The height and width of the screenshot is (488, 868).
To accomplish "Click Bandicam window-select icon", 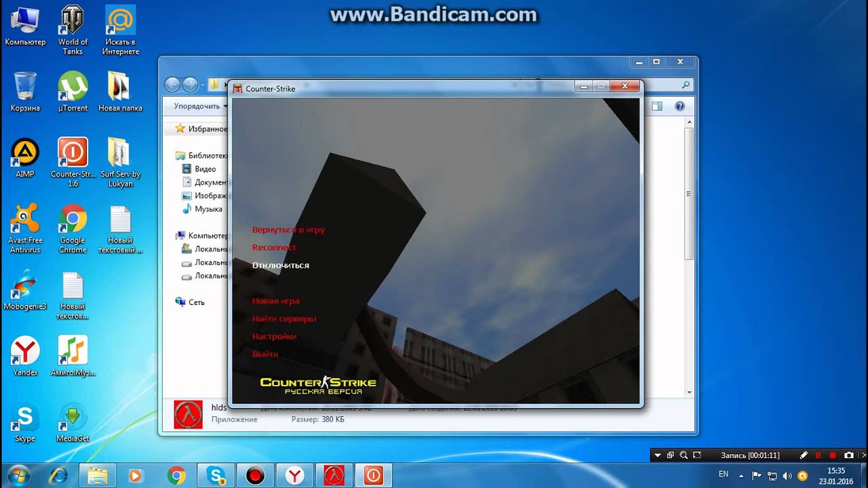I will (670, 455).
